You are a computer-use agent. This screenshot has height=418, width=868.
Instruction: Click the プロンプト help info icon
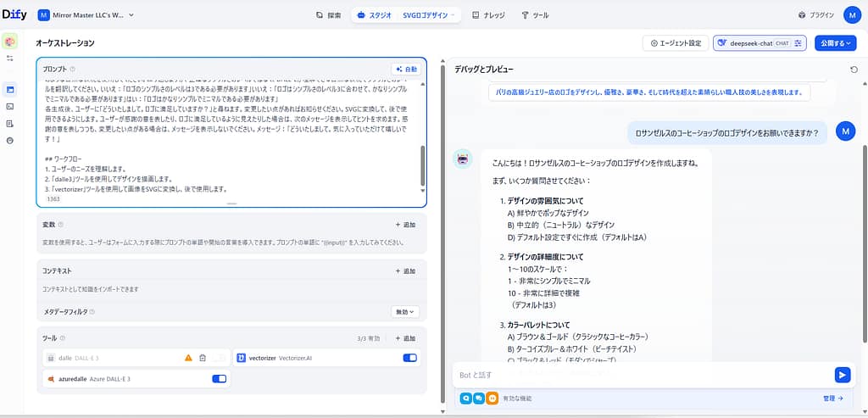click(73, 70)
